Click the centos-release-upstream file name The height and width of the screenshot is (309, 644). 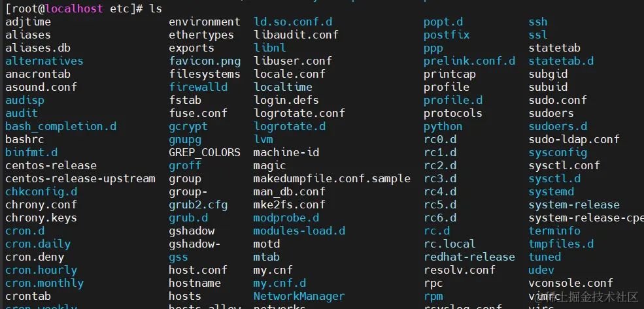click(x=80, y=178)
